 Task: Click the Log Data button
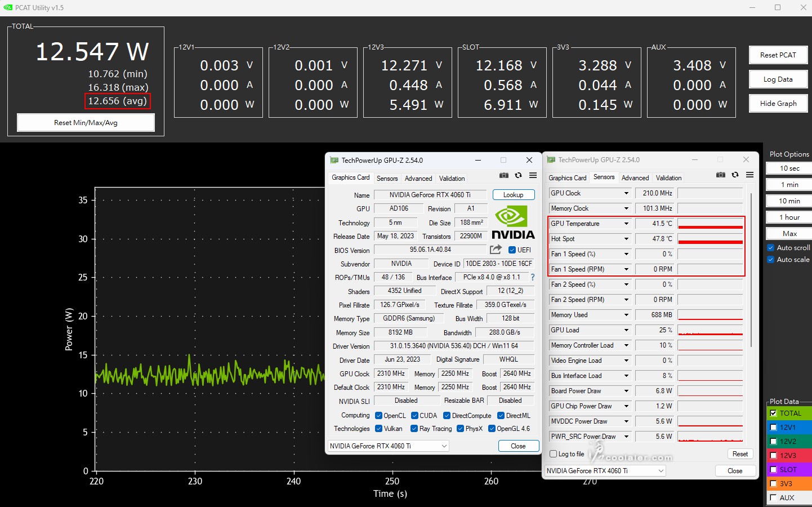coord(778,79)
